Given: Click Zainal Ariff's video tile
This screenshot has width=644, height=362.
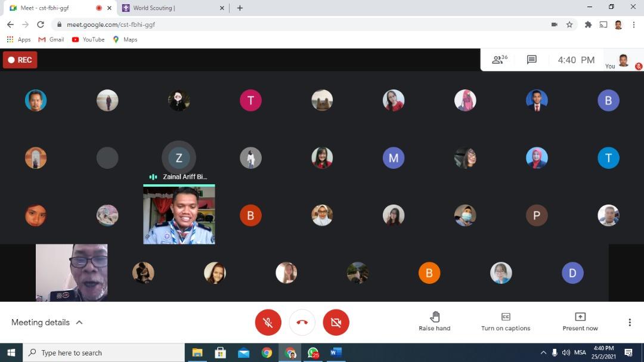Looking at the screenshot, I should point(179,215).
